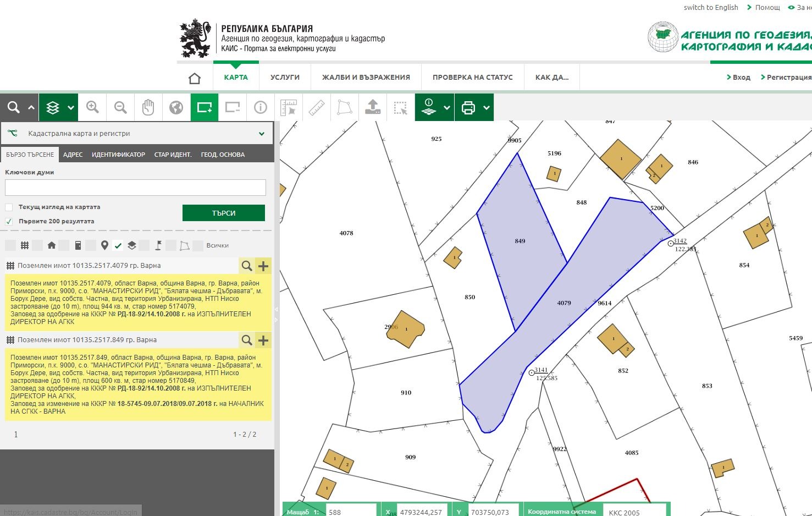Select the polygon area measure tool
This screenshot has height=516, width=812.
(x=345, y=107)
